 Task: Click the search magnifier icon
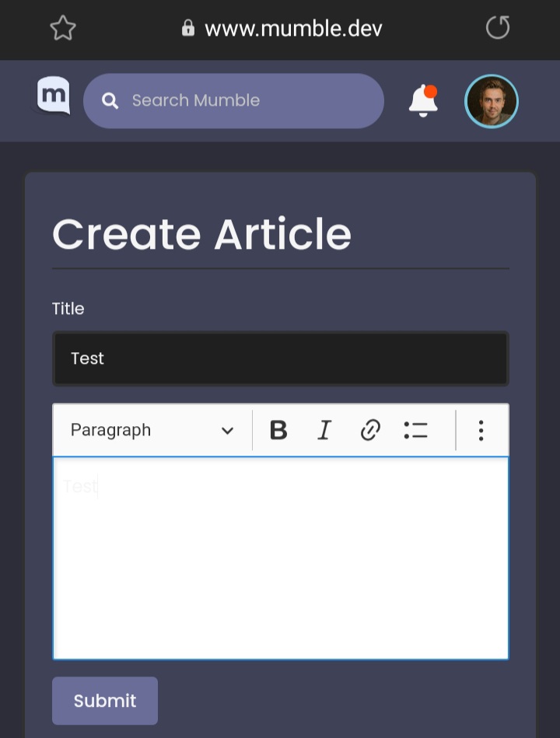point(109,100)
